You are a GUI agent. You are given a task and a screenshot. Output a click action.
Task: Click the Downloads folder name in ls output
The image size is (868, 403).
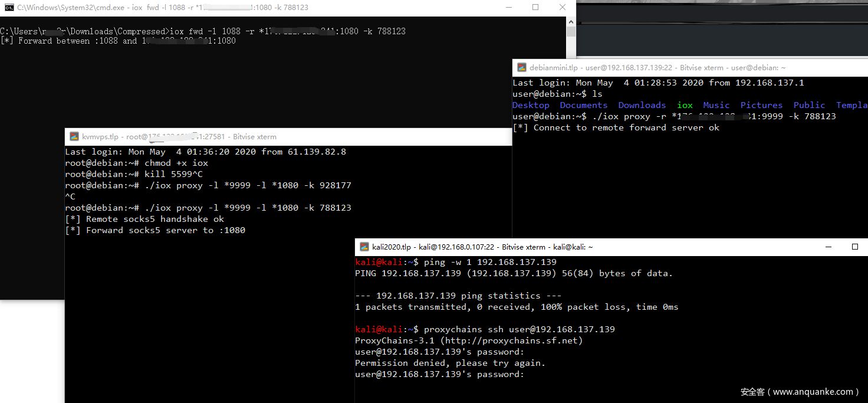642,105
